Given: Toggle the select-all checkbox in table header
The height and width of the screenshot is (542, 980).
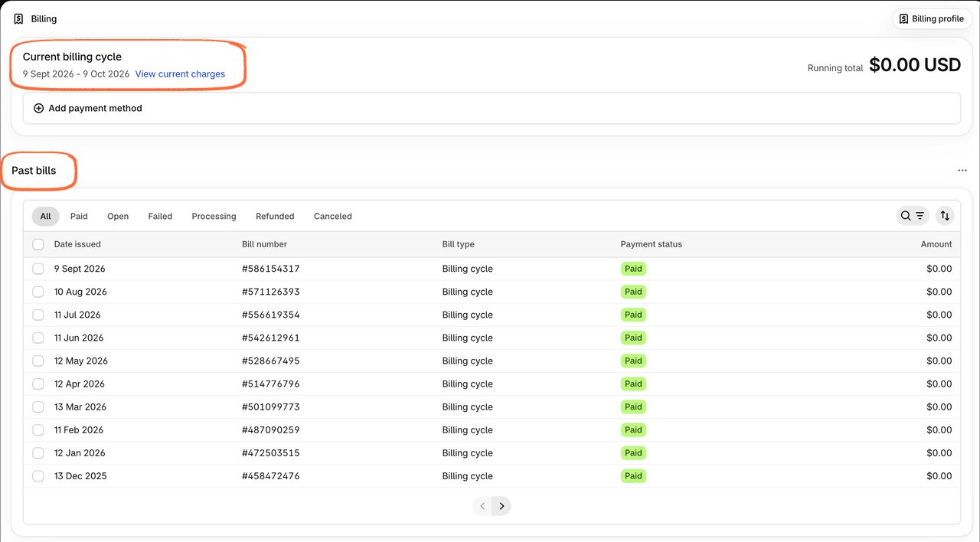Looking at the screenshot, I should click(38, 244).
